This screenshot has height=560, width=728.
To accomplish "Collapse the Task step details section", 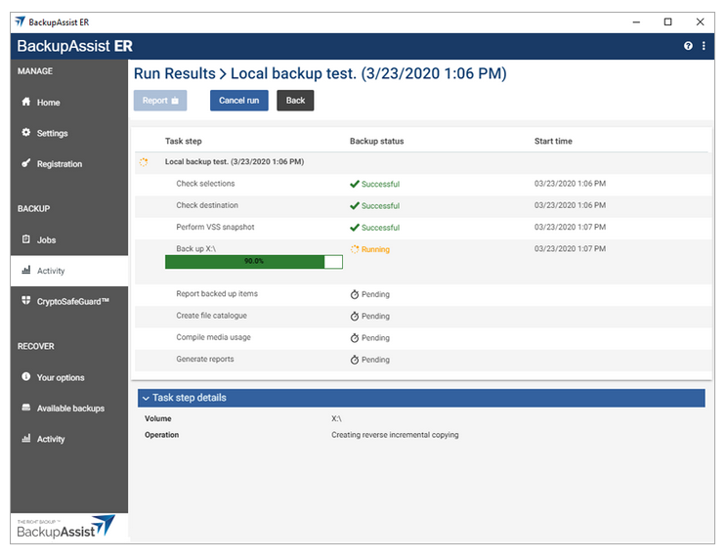I will coord(145,398).
